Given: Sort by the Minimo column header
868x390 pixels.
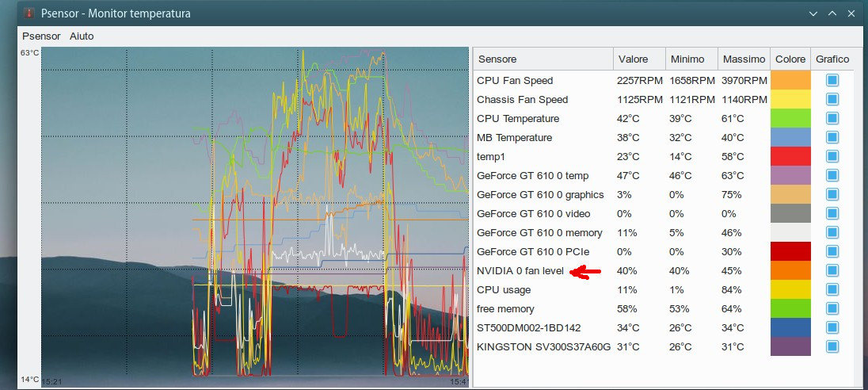Looking at the screenshot, I should tap(691, 59).
